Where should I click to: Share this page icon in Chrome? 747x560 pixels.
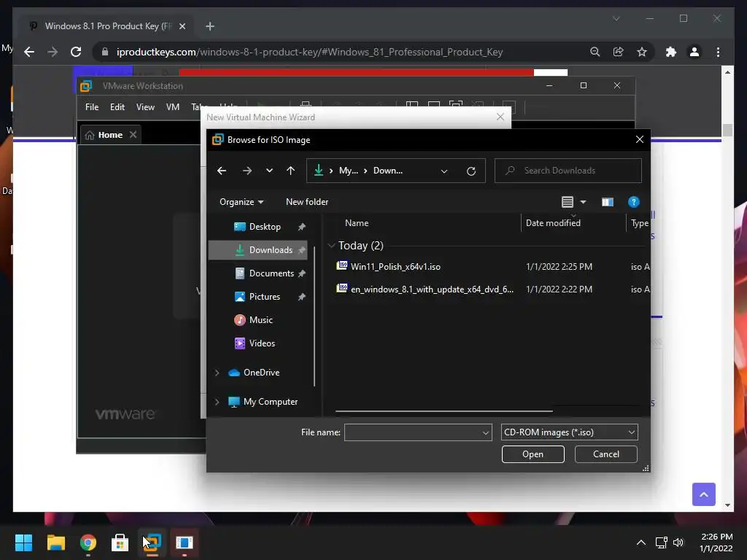pyautogui.click(x=619, y=52)
